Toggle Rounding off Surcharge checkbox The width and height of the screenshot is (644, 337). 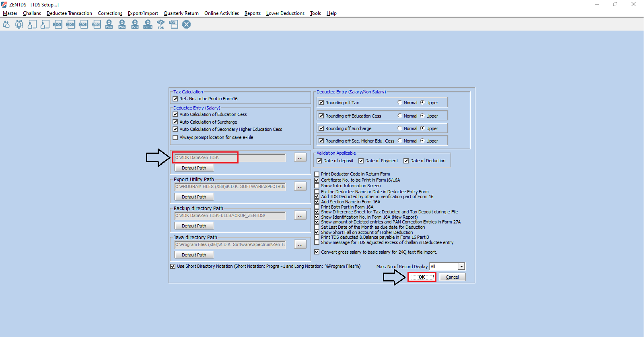[321, 128]
